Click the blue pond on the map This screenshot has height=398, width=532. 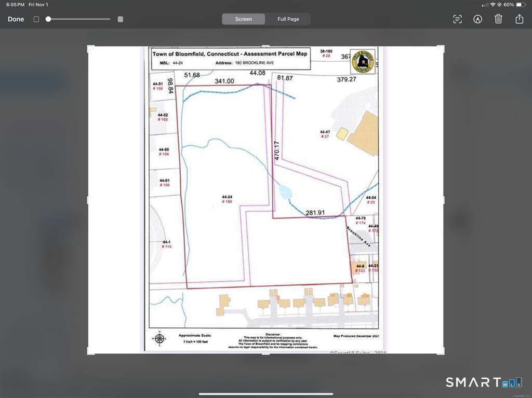point(285,193)
